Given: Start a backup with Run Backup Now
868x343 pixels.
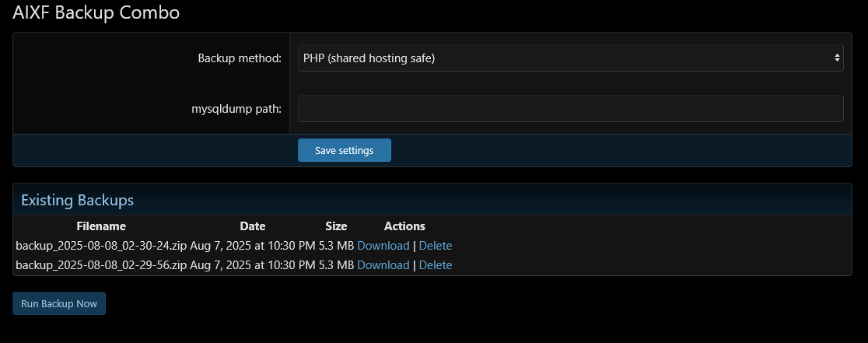Looking at the screenshot, I should point(59,304).
